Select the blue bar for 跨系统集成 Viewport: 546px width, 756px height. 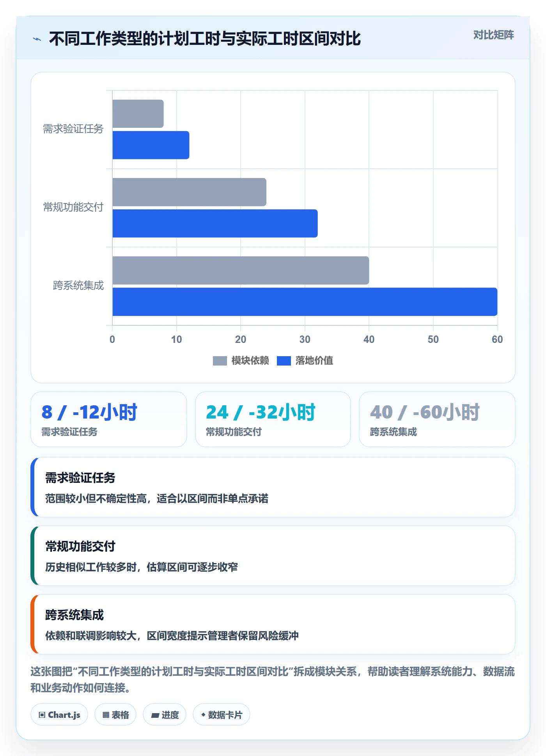tap(305, 302)
